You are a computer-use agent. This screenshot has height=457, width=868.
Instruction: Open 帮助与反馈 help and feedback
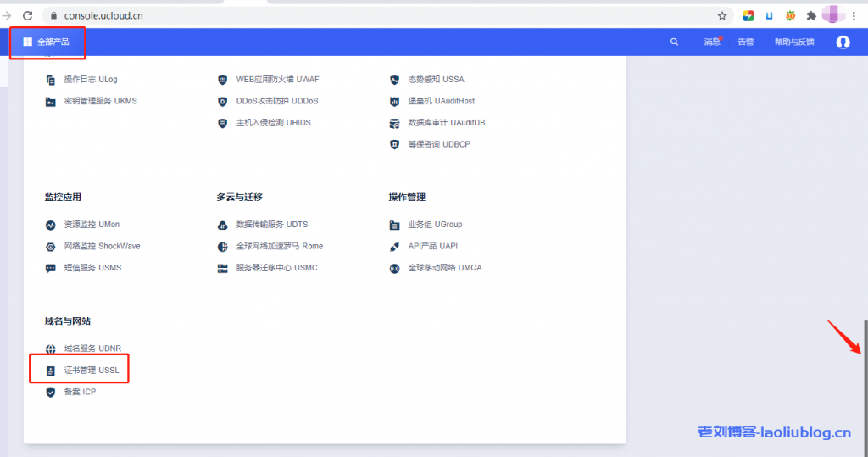[793, 42]
